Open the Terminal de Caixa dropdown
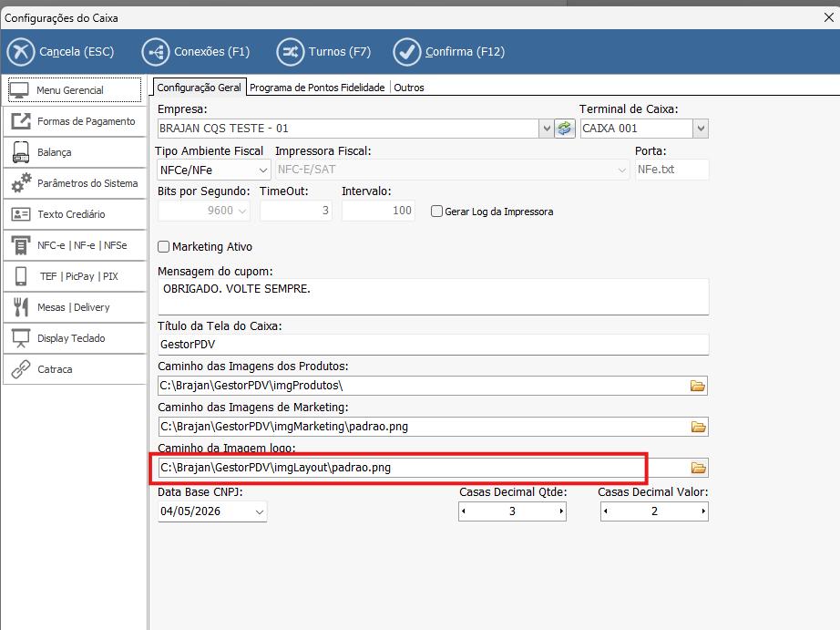 point(700,129)
